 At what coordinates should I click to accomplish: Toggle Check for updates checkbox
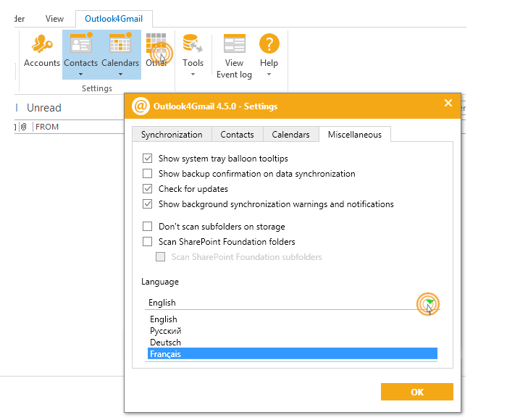click(x=148, y=189)
